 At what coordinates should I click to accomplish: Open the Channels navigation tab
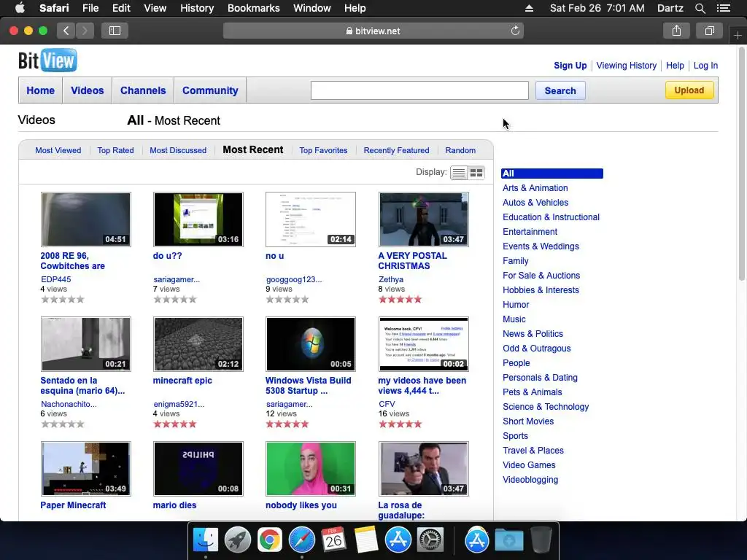click(x=143, y=90)
